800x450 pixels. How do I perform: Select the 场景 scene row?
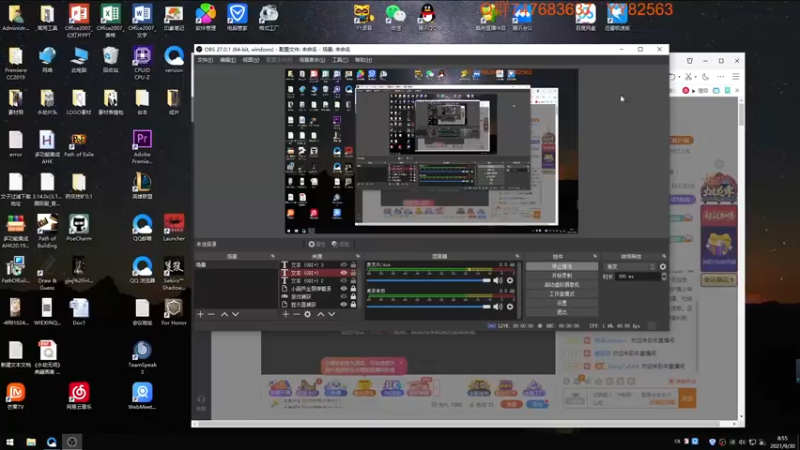click(236, 265)
